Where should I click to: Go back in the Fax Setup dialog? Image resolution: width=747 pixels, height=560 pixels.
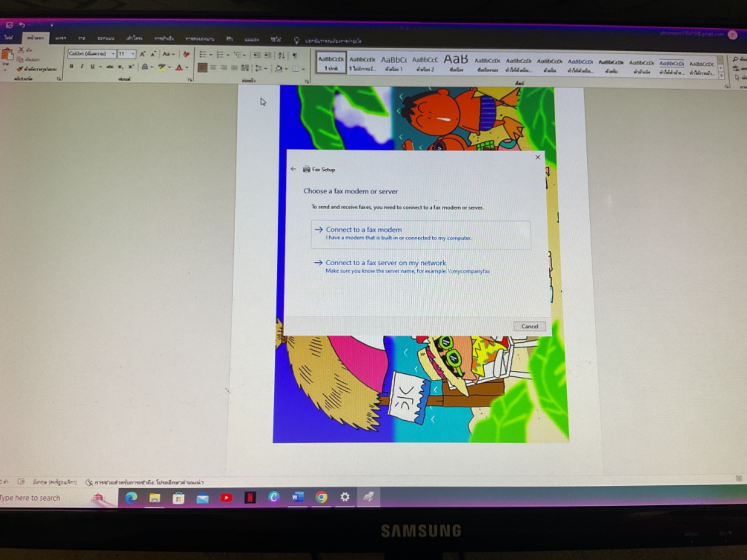(293, 169)
